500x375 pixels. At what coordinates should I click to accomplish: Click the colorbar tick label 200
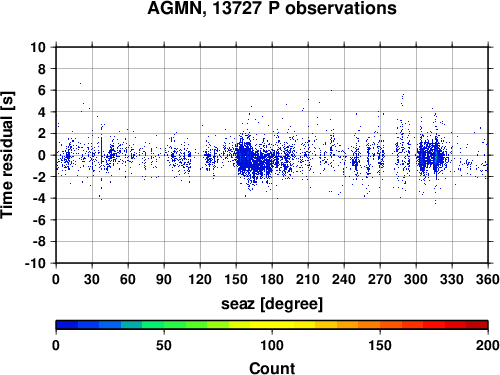coord(488,345)
